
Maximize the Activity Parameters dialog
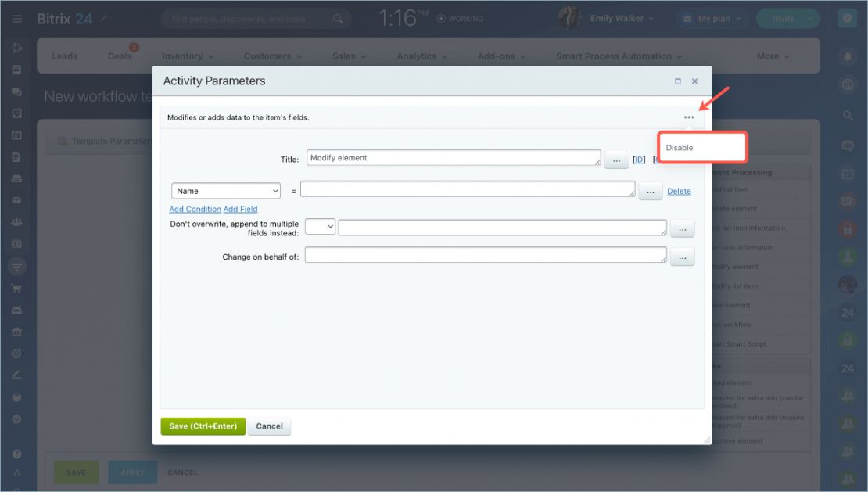coord(677,81)
